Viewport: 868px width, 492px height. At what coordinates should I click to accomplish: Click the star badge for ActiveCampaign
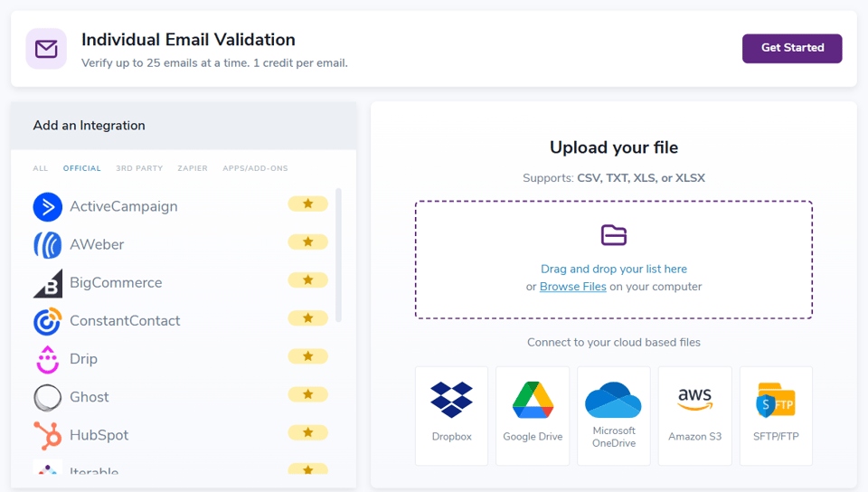click(307, 203)
